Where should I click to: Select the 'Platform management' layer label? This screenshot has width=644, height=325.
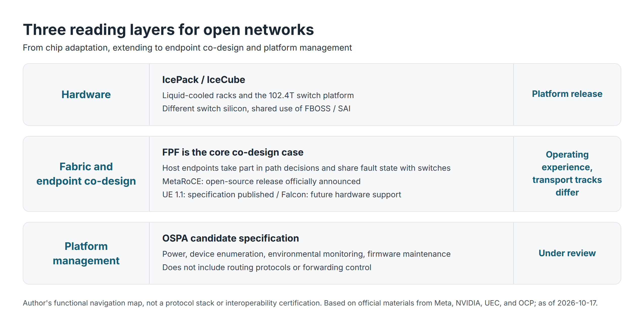point(86,253)
